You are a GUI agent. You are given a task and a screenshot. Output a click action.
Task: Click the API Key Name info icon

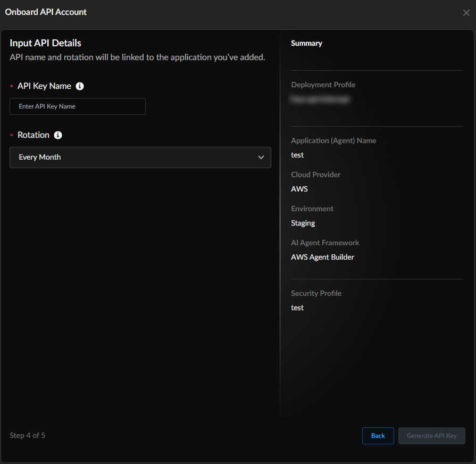(x=80, y=86)
